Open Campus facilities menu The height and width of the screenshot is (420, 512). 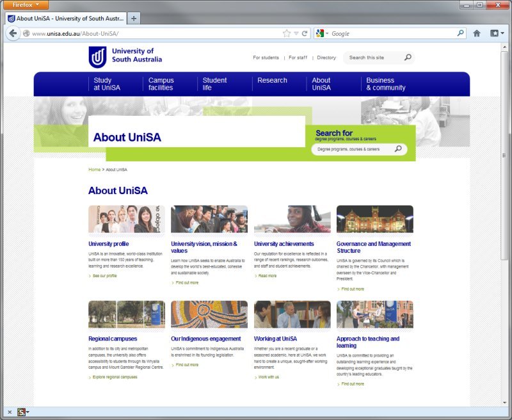pyautogui.click(x=161, y=84)
